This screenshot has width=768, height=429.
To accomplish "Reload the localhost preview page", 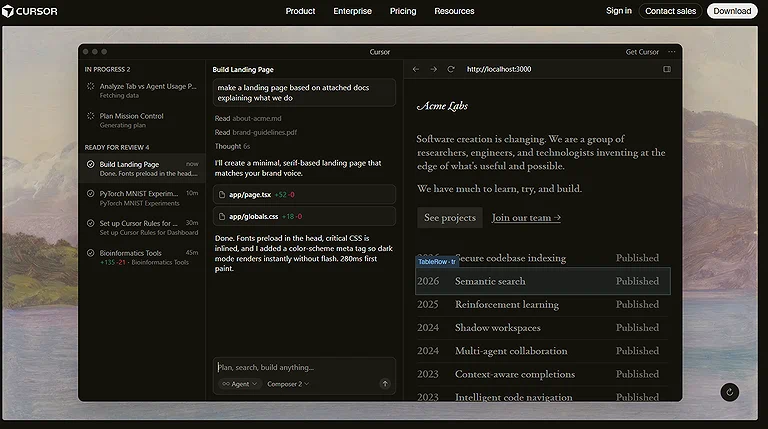I will point(451,70).
